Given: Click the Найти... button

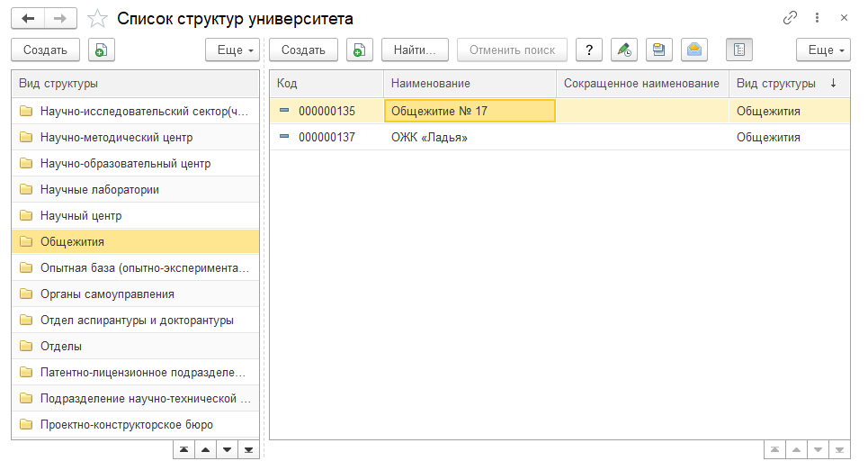Looking at the screenshot, I should coord(415,50).
